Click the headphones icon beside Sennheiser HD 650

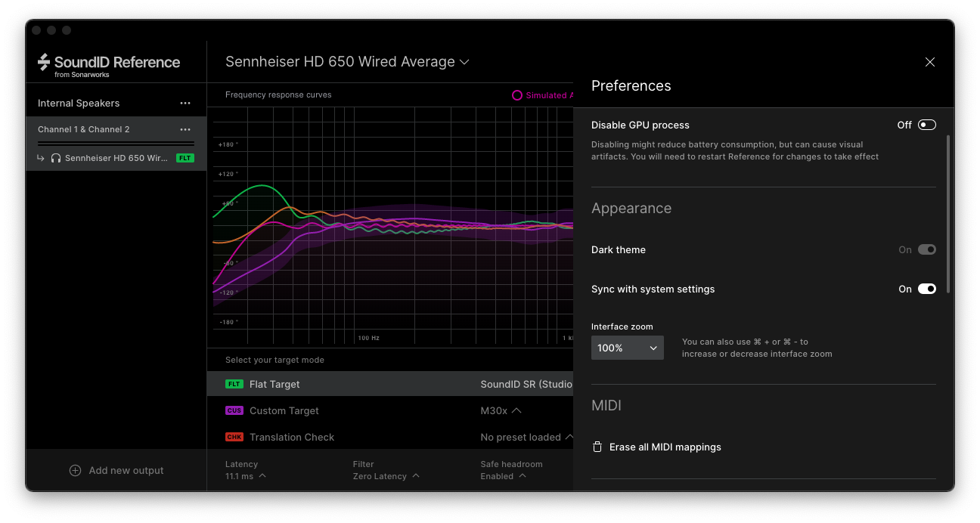pyautogui.click(x=56, y=159)
